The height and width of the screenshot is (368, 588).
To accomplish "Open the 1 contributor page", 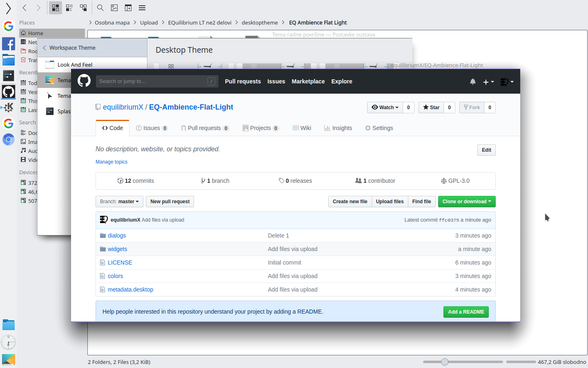I will (375, 181).
